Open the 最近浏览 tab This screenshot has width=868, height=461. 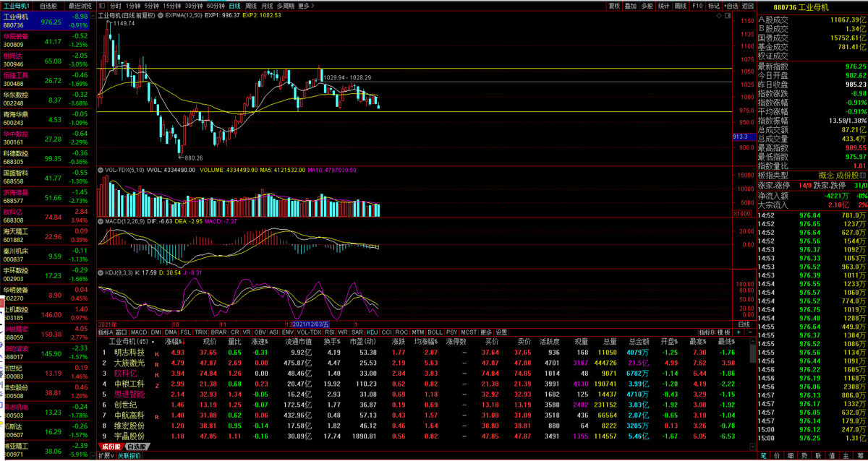pyautogui.click(x=80, y=5)
